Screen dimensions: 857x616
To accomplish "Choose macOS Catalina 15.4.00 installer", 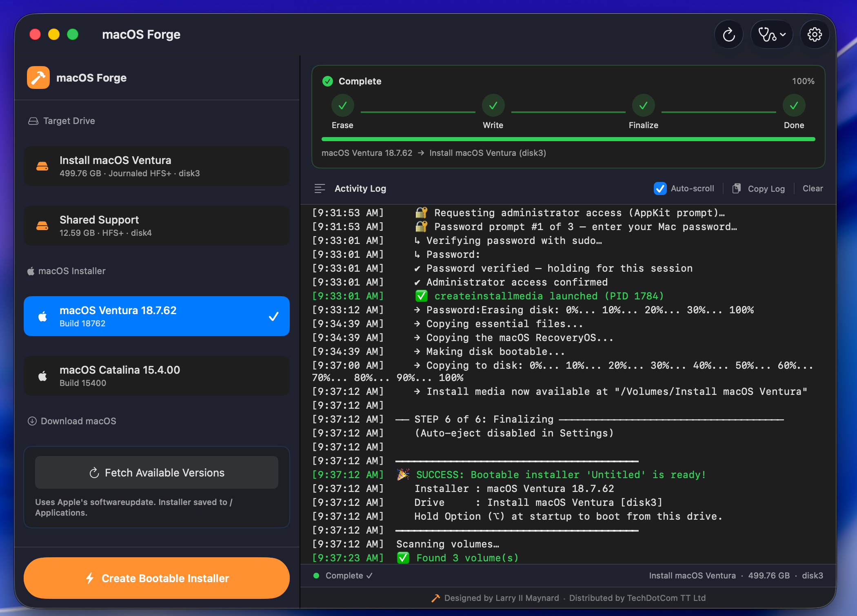I will 157,376.
